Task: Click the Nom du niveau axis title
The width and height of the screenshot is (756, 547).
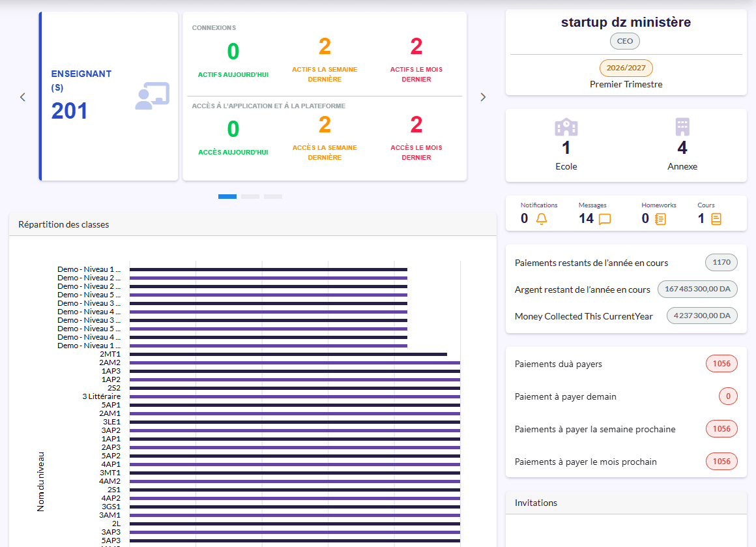Action: (41, 481)
